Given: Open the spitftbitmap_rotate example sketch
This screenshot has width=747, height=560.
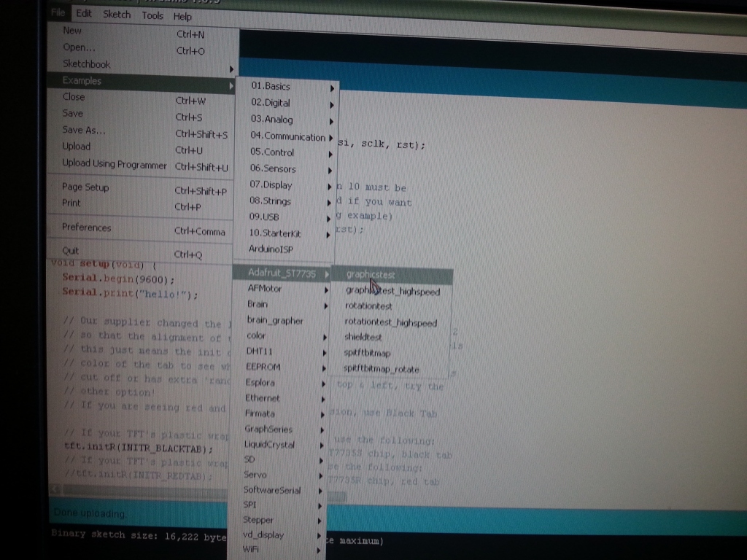Looking at the screenshot, I should tap(390, 369).
